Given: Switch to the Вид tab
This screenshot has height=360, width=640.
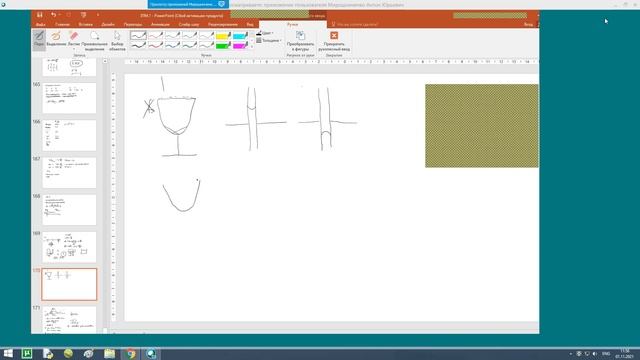Looking at the screenshot, I should point(250,24).
